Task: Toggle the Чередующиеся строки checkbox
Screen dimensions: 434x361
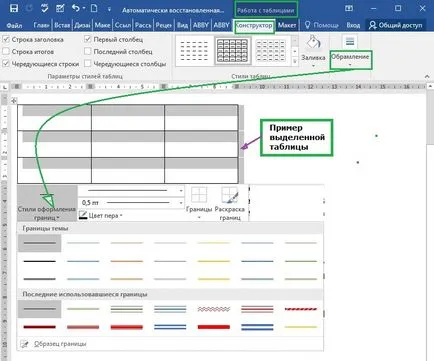Action: pyautogui.click(x=6, y=63)
